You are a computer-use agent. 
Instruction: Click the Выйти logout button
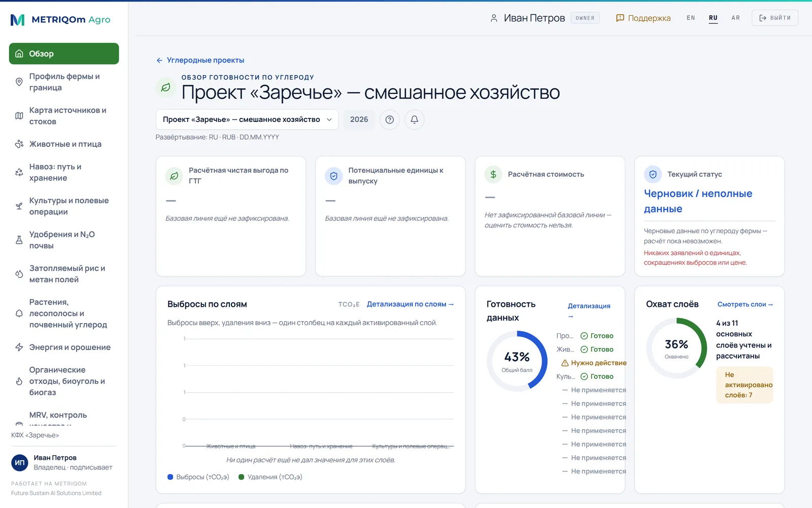pyautogui.click(x=775, y=18)
